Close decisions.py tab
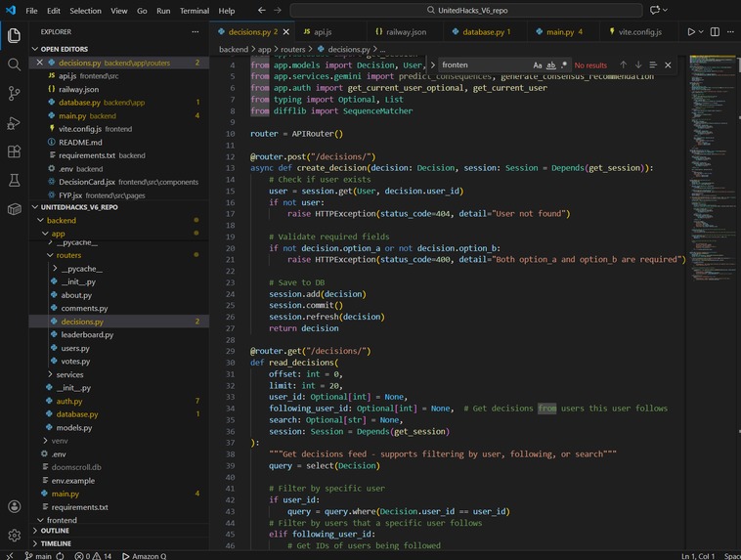Screen dimensions: 741x560 [x=285, y=32]
